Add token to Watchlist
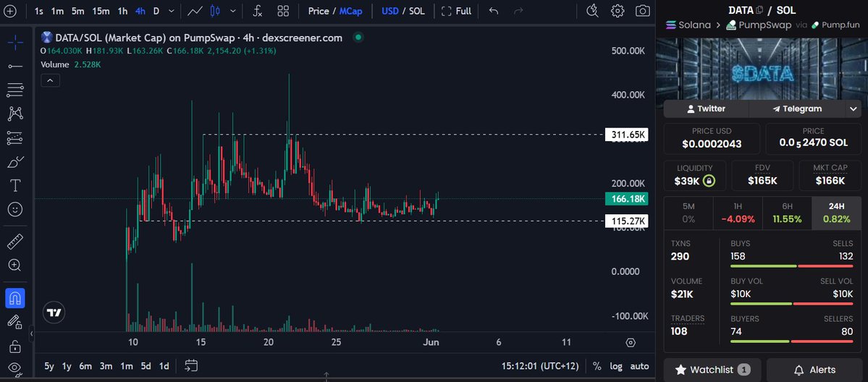Image resolution: width=868 pixels, height=382 pixels. [712, 369]
